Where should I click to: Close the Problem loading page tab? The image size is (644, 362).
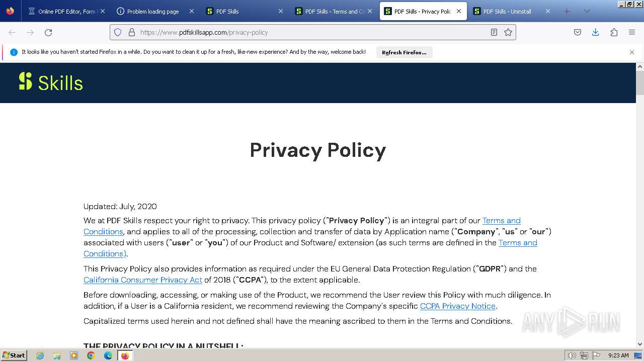coord(191,11)
